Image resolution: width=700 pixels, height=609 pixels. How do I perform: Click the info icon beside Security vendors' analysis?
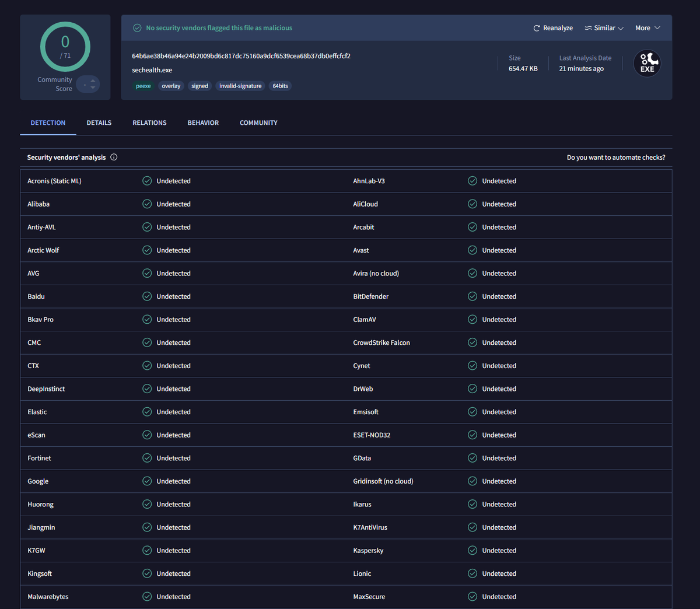tap(114, 157)
